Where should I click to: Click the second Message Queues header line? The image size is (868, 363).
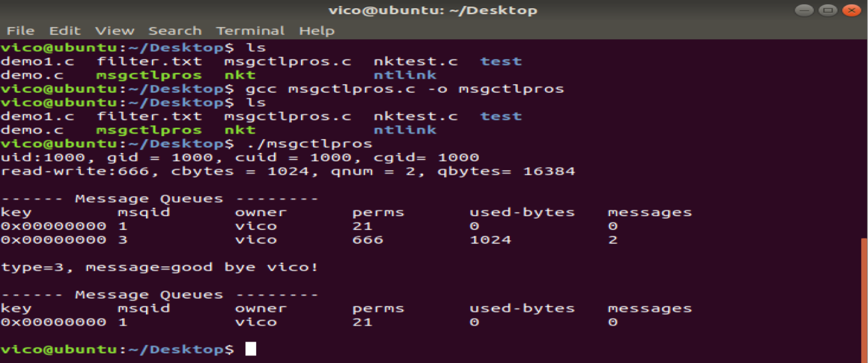click(x=159, y=295)
